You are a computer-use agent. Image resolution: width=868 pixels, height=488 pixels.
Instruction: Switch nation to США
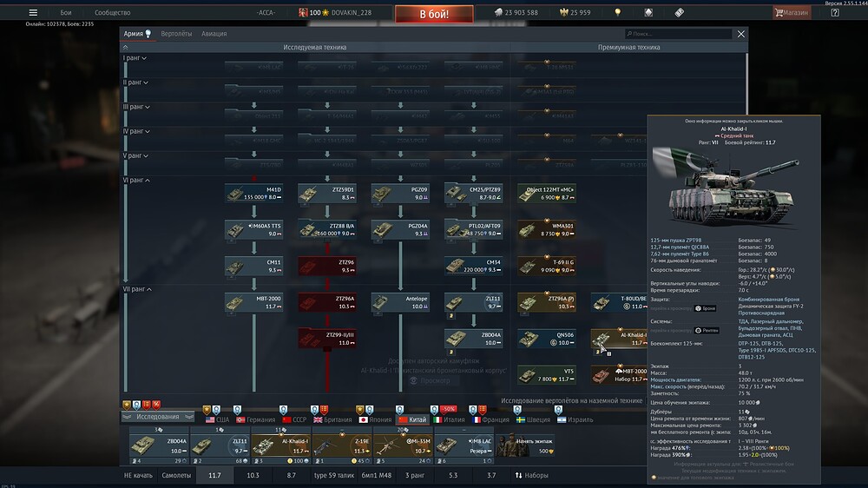pos(218,420)
